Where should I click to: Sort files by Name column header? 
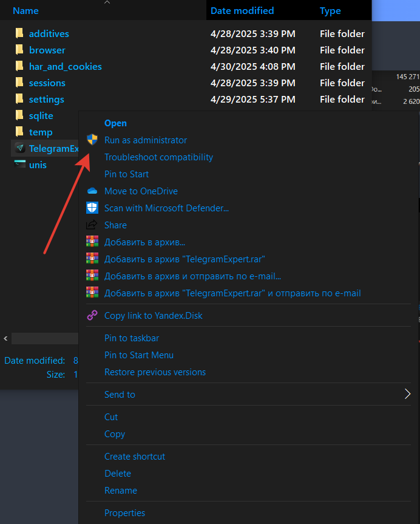click(x=25, y=11)
